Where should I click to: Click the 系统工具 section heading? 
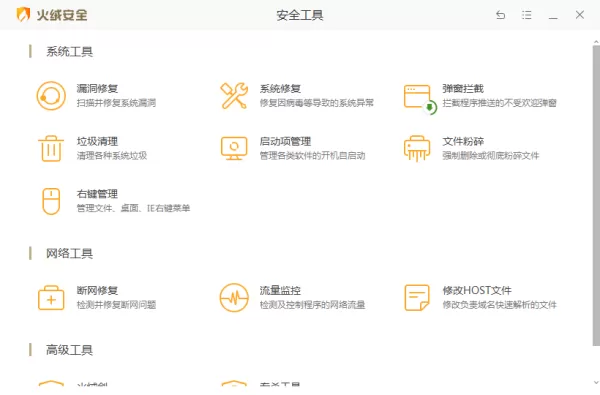click(x=69, y=51)
